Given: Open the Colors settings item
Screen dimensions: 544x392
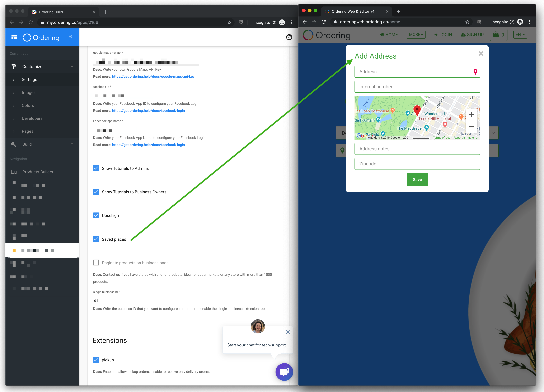Looking at the screenshot, I should pos(28,105).
